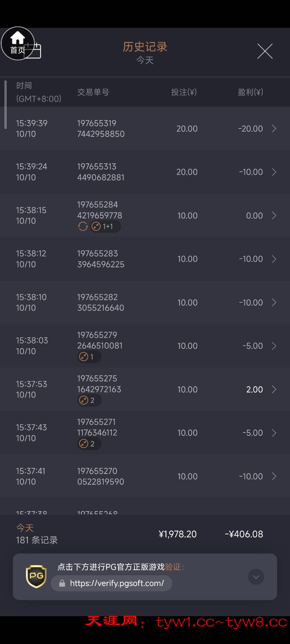This screenshot has width=290, height=644.
Task: Click the 验证 verification text
Action: 173,567
